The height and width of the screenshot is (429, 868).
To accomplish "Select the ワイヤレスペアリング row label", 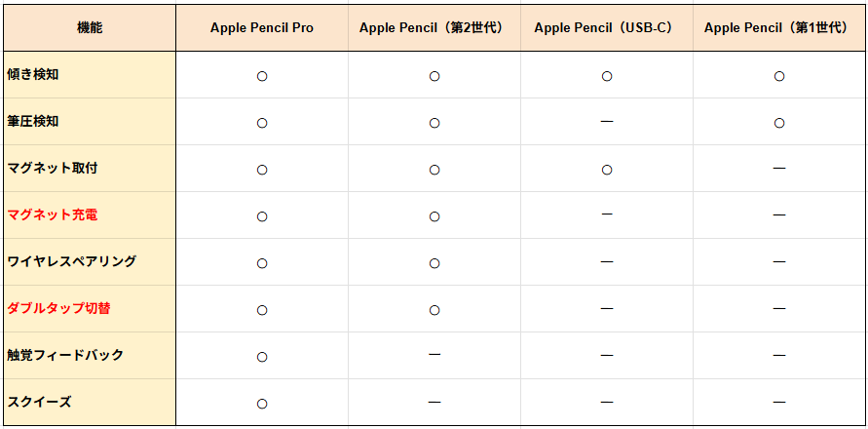I will [72, 262].
